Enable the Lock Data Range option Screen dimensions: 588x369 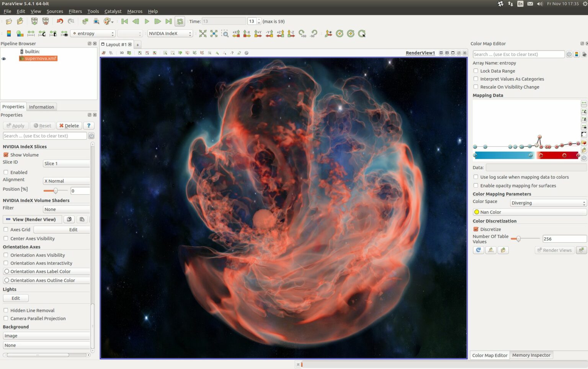tap(476, 71)
